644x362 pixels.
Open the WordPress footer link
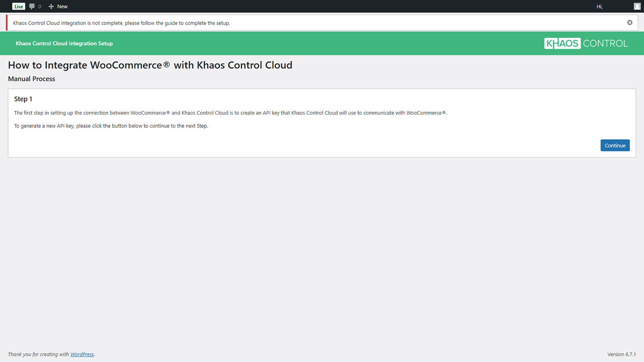82,354
